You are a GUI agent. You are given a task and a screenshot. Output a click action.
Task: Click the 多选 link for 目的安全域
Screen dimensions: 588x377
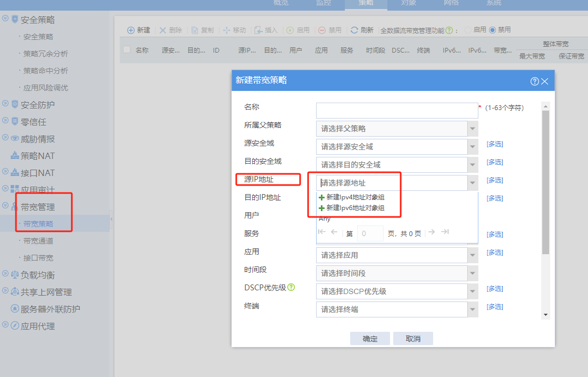tap(495, 162)
